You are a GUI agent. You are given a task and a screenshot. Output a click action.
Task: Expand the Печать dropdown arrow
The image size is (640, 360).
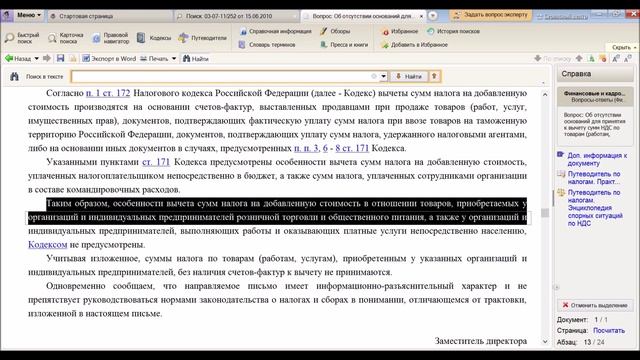(174, 59)
